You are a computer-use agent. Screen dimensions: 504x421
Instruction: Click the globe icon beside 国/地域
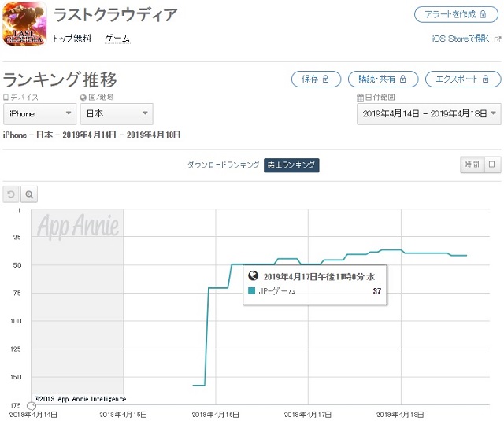(x=83, y=98)
